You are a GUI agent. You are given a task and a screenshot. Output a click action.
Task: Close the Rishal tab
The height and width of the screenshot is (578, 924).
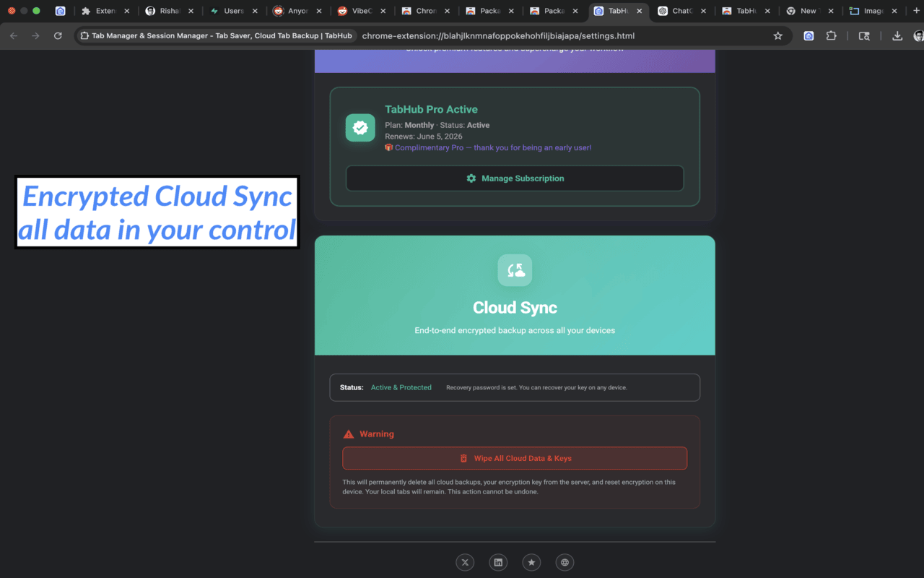[191, 11]
